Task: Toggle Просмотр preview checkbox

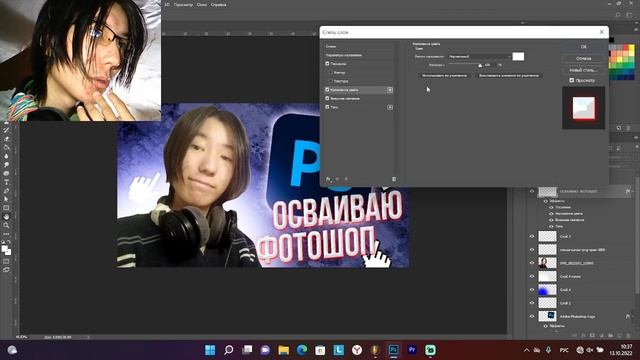Action: [x=571, y=80]
